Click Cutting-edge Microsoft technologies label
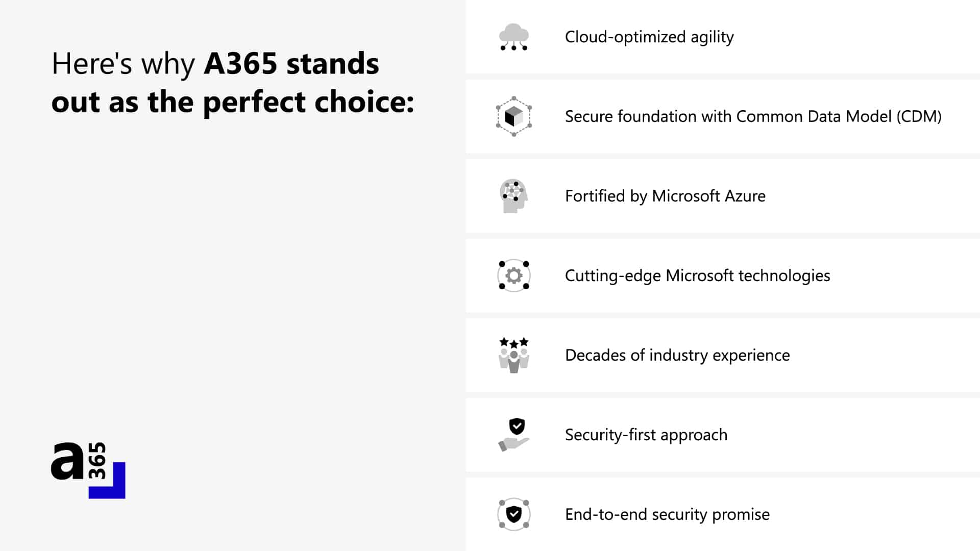This screenshot has height=551, width=980. click(x=697, y=276)
